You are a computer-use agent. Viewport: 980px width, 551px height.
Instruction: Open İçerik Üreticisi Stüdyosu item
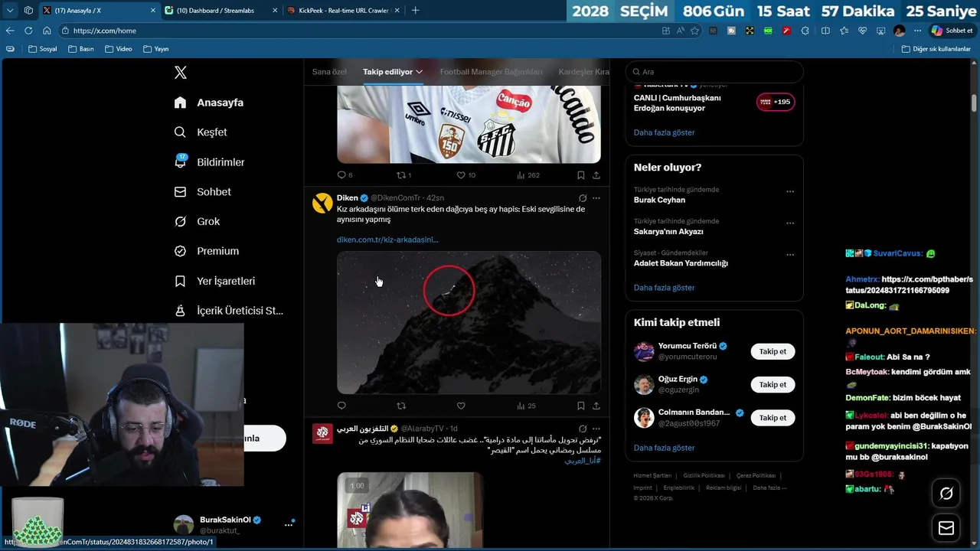tap(228, 311)
